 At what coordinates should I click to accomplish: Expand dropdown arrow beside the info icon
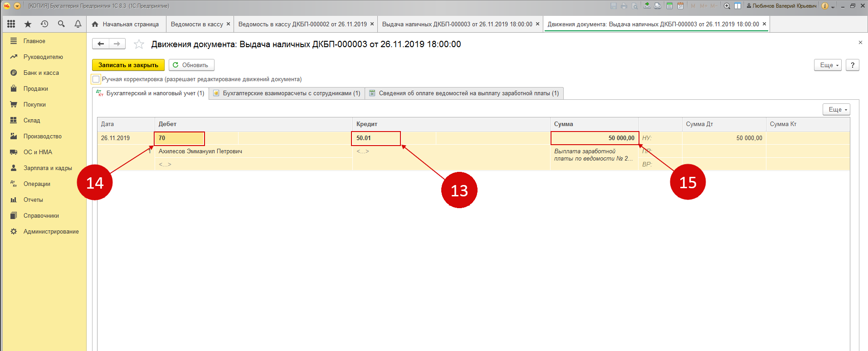pyautogui.click(x=833, y=6)
